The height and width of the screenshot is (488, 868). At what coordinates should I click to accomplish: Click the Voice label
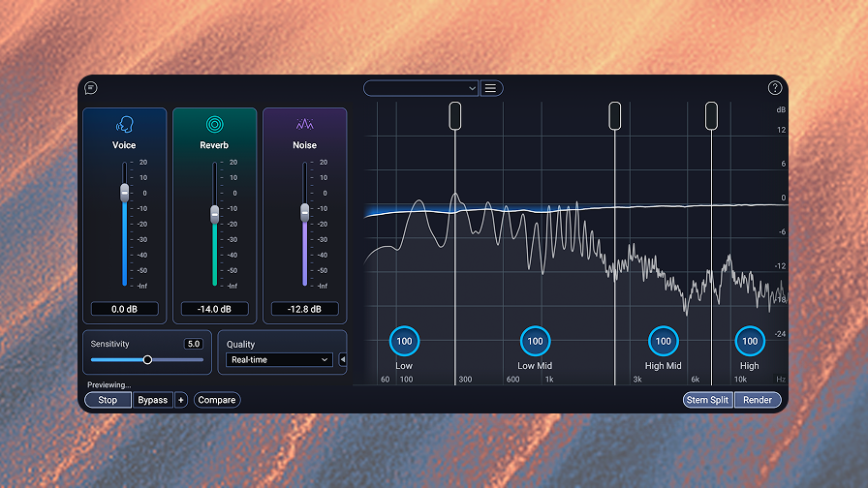tap(124, 145)
